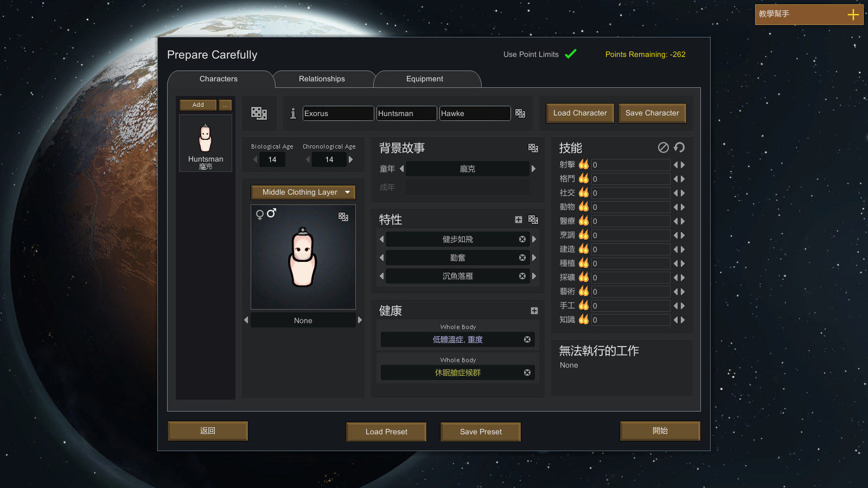Click the 社交 skill level bar
Image resolution: width=868 pixels, height=488 pixels.
(630, 193)
